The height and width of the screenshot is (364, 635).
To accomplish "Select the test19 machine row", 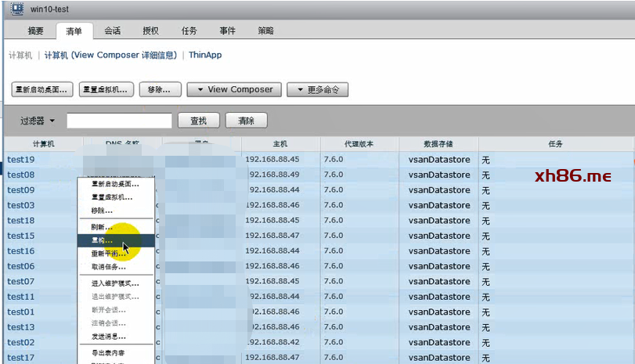I will (x=21, y=160).
